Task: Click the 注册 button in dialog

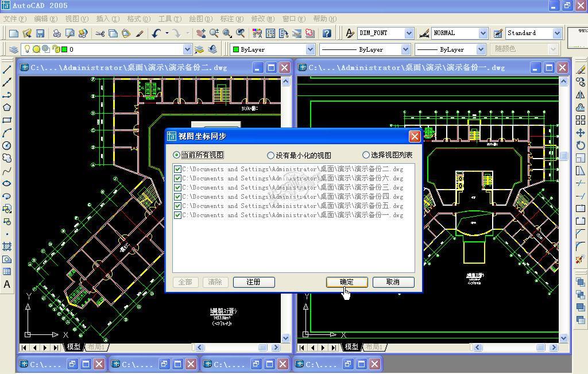Action: (254, 282)
